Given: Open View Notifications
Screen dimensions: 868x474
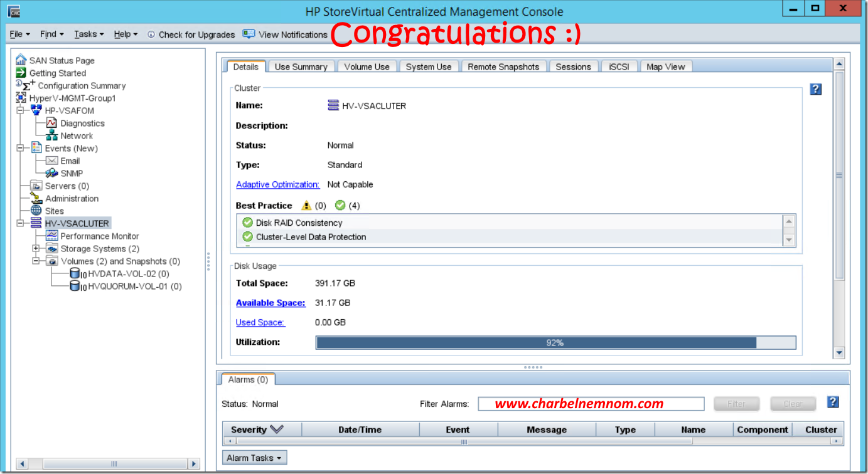Looking at the screenshot, I should coord(285,34).
